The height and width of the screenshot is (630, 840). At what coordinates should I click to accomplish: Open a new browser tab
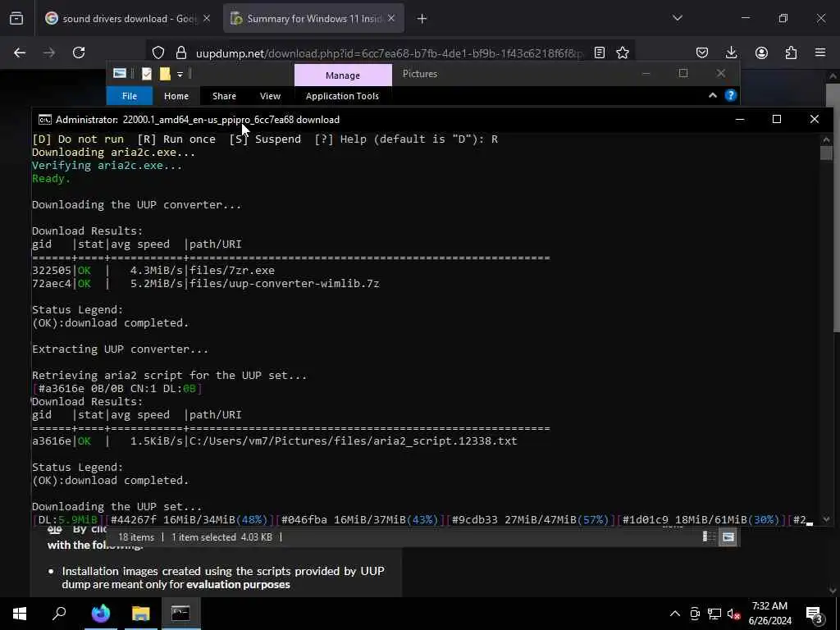tap(422, 19)
